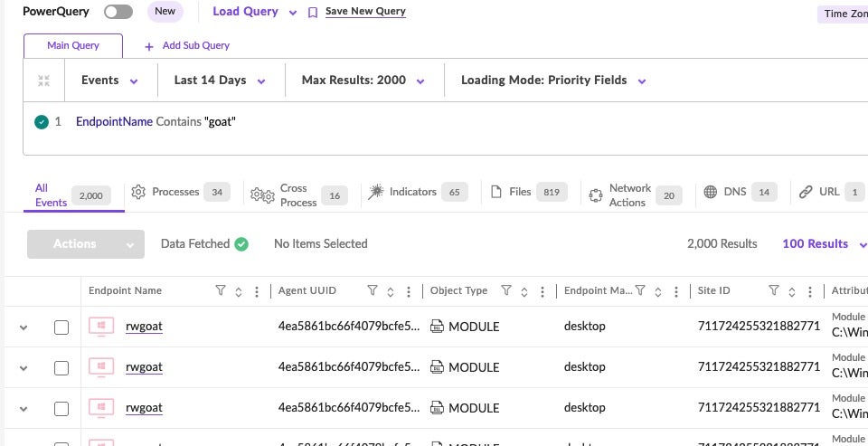Click the Save New Query link

pyautogui.click(x=365, y=12)
